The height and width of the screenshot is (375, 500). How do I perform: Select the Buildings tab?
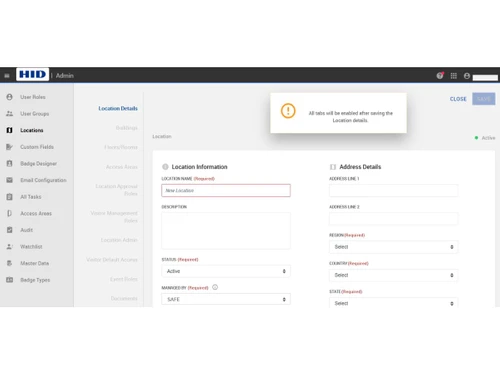click(127, 128)
